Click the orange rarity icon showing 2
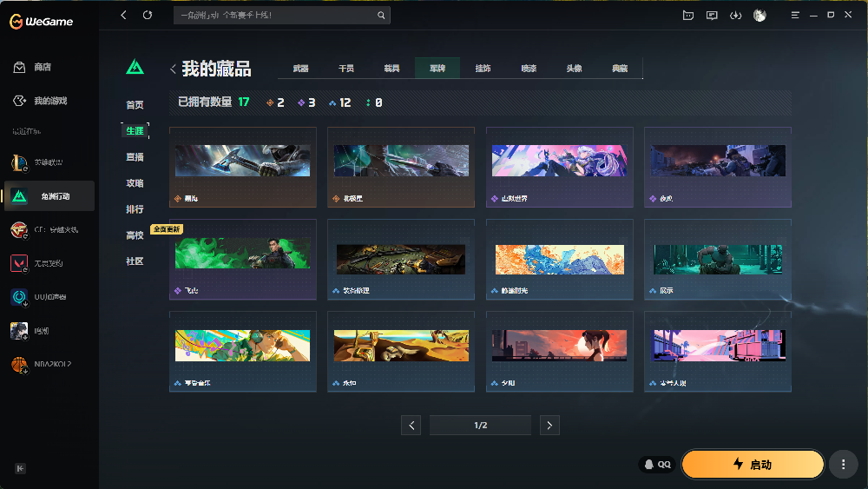This screenshot has width=868, height=489. point(270,102)
